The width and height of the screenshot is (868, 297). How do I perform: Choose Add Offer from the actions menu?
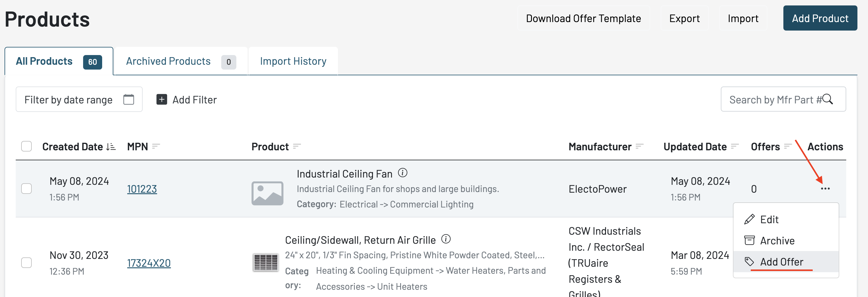(786, 262)
